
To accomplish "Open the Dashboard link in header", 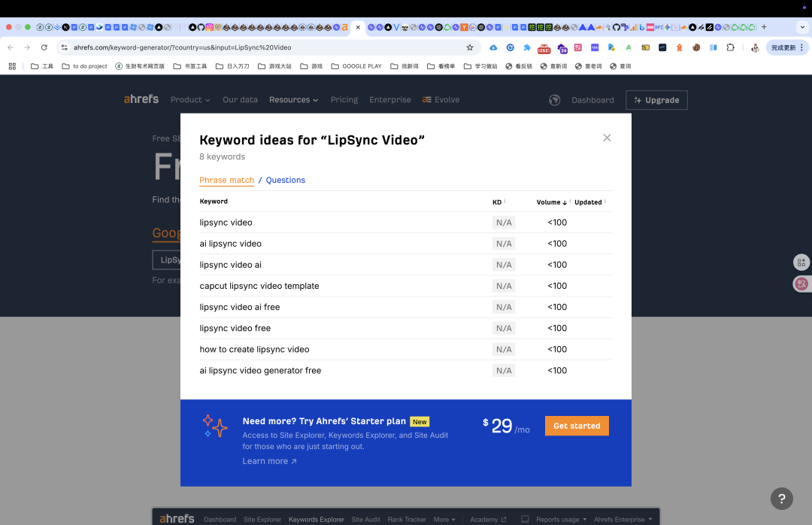I will tap(592, 100).
